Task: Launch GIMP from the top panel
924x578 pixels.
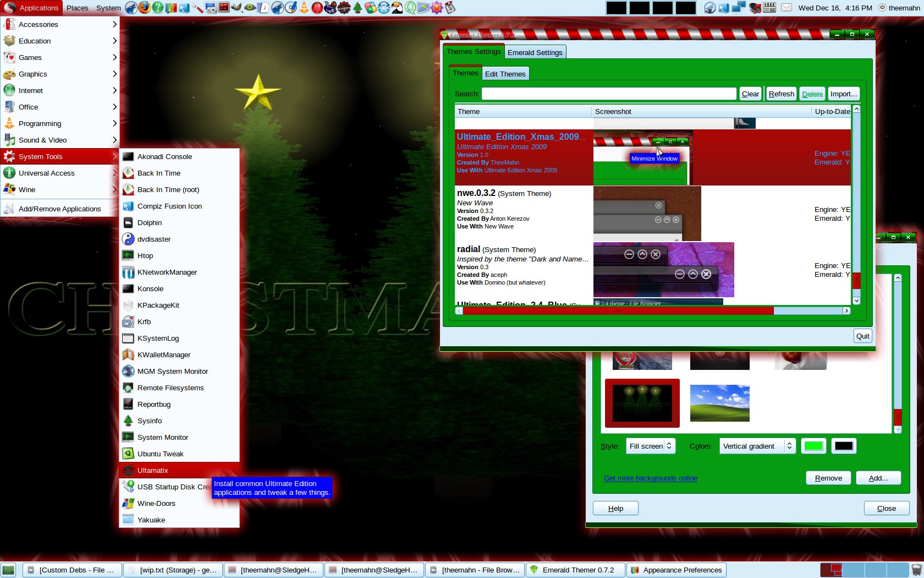Action: pyautogui.click(x=238, y=8)
